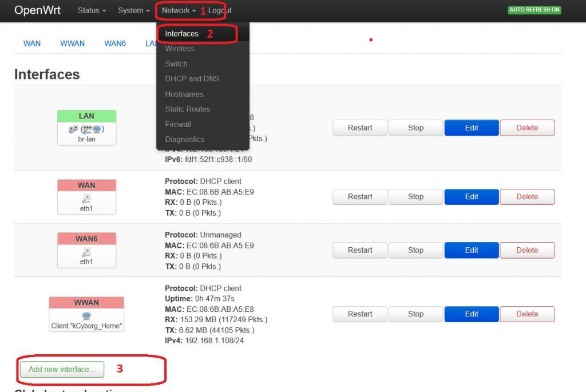Click the WWAN IPv4 address 192.168.1.108/24
The image size is (586, 392).
click(215, 341)
